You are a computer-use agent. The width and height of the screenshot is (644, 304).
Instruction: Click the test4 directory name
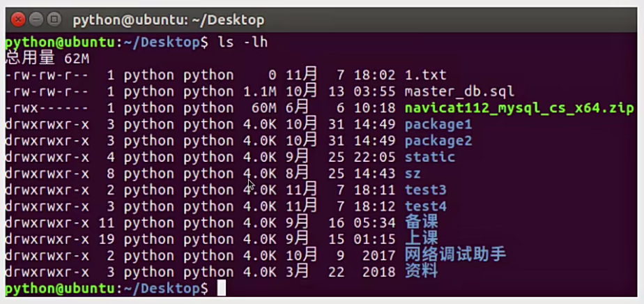[425, 206]
